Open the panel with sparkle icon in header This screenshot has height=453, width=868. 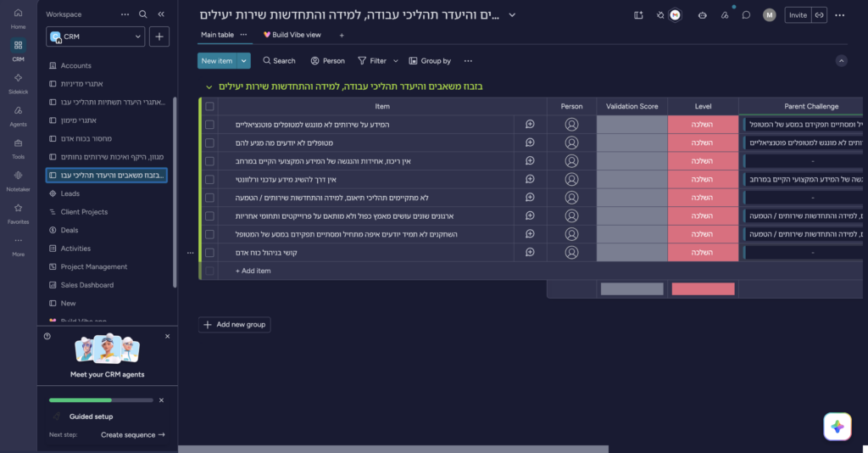(x=638, y=15)
